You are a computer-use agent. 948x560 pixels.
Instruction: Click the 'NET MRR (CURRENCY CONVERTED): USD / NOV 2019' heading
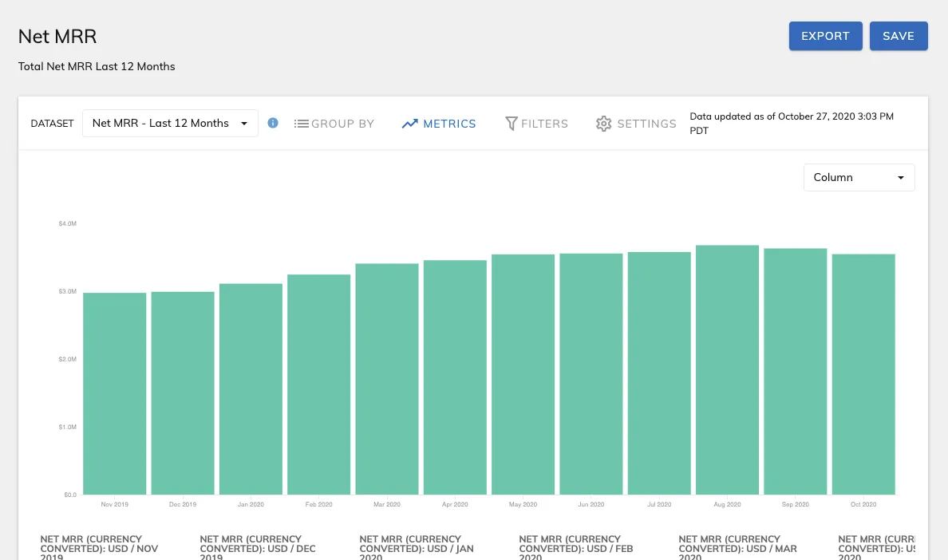[x=99, y=547]
